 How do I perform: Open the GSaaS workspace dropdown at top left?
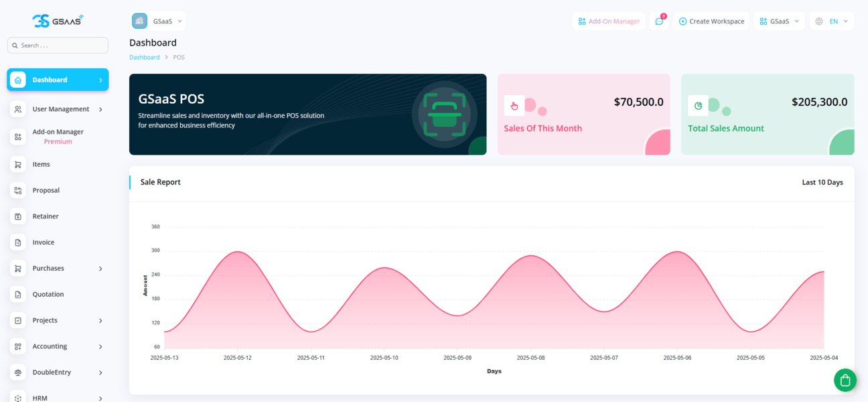(157, 21)
